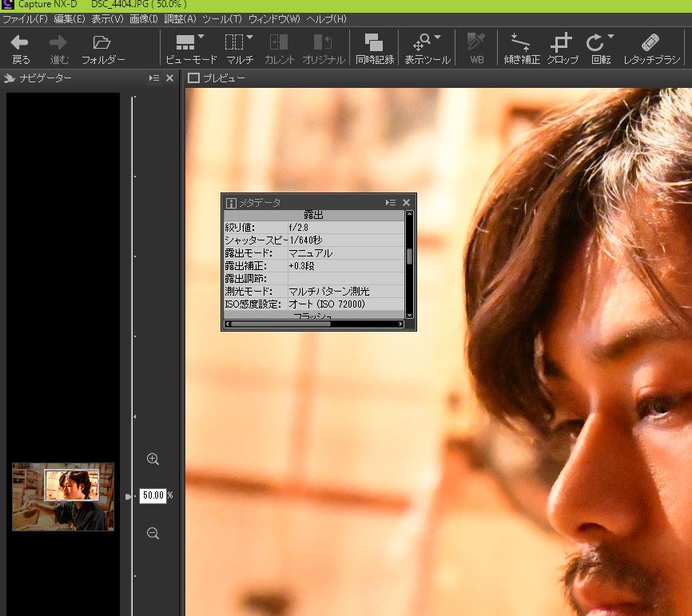
Task: Click the zoom out magnifier icon
Action: [x=153, y=534]
